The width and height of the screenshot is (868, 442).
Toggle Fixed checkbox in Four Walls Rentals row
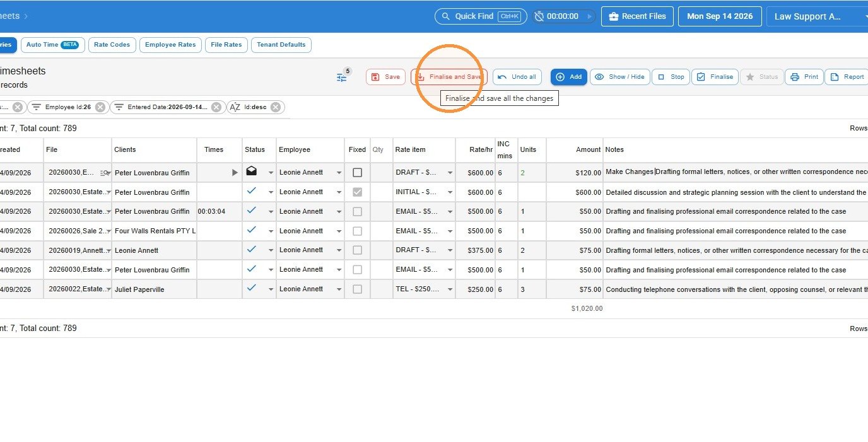(357, 231)
